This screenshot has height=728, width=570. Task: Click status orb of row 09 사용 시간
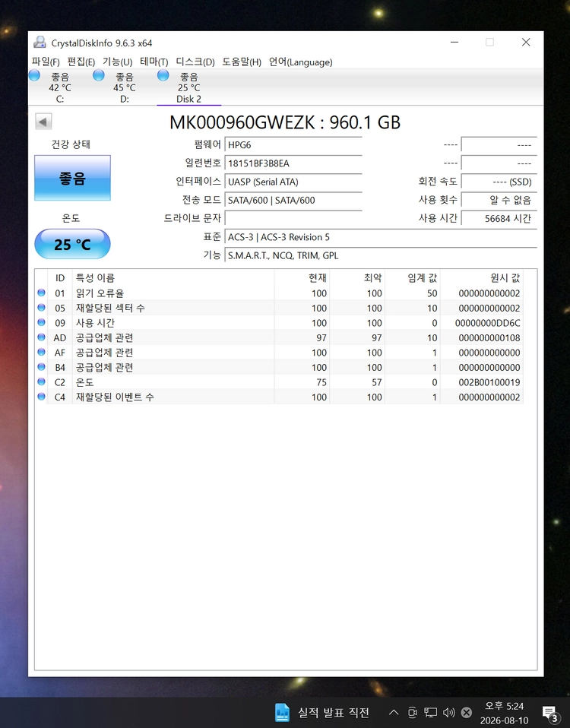point(41,322)
